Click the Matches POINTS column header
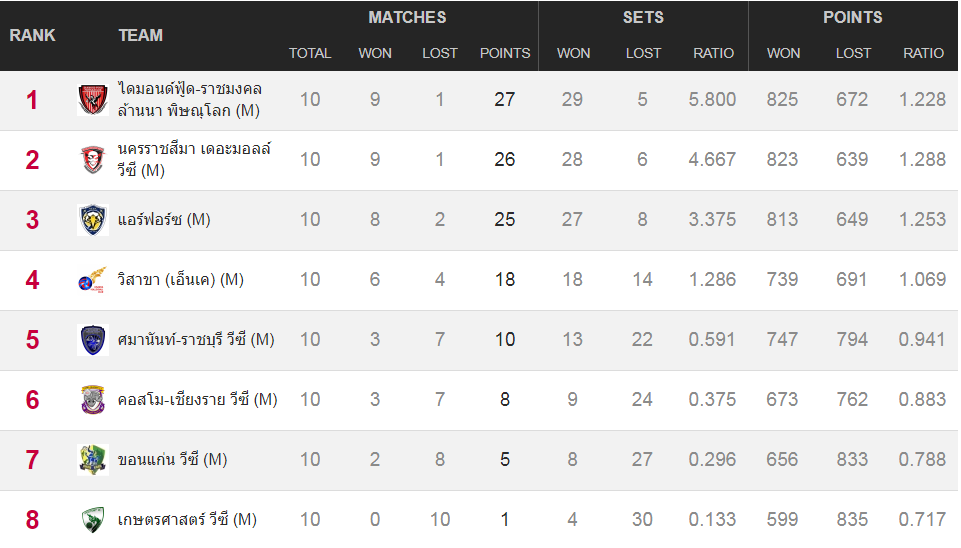The width and height of the screenshot is (961, 548). pos(505,53)
